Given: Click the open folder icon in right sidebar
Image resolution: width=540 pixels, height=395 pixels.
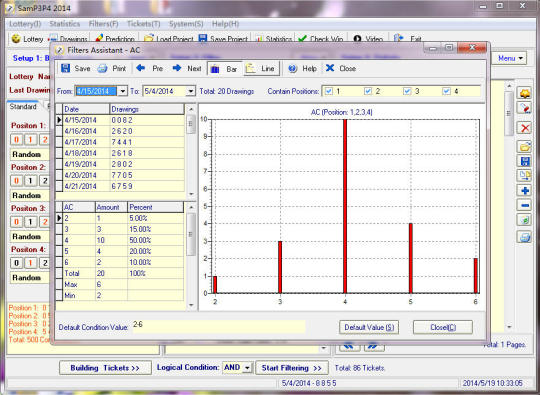Looking at the screenshot, I should pos(525,147).
